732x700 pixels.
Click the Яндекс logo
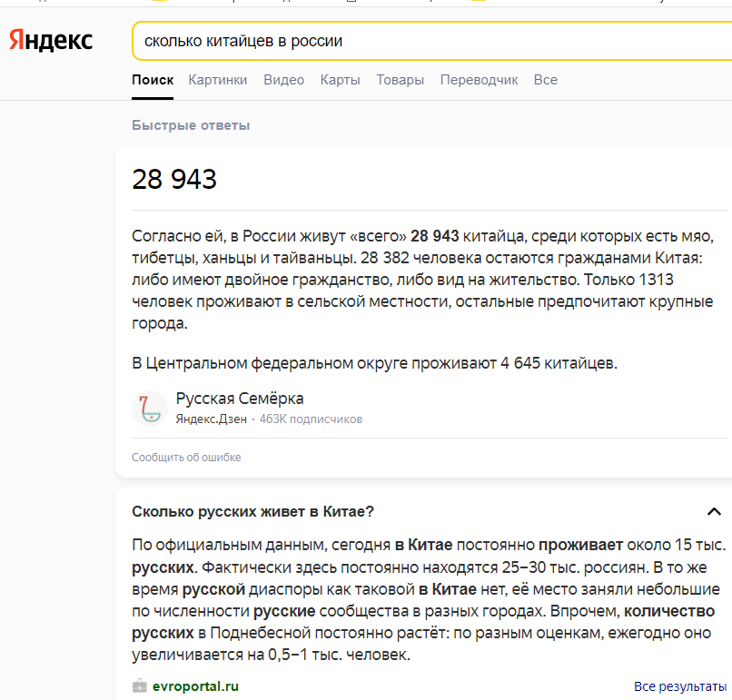[x=51, y=40]
